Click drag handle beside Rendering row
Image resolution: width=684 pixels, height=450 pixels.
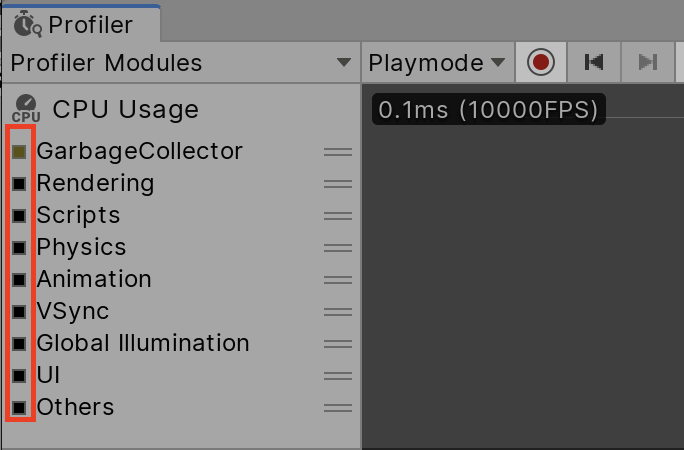coord(338,184)
